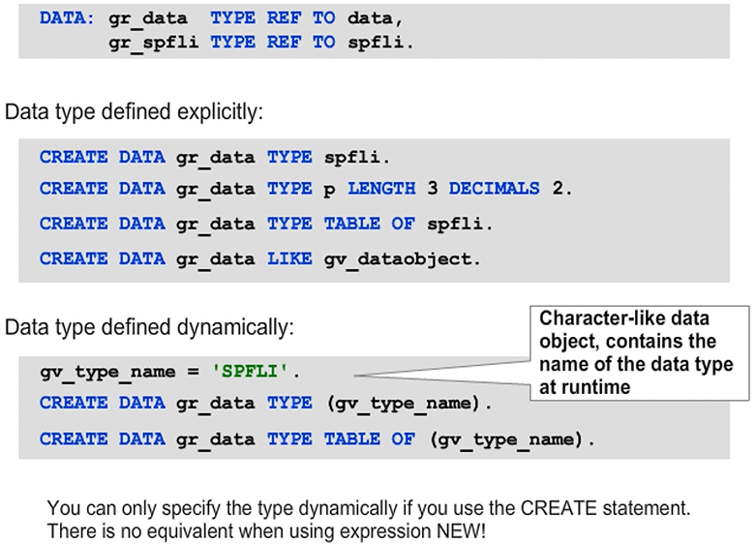Click the note sentence mentioning the CREATE statement

tap(369, 507)
